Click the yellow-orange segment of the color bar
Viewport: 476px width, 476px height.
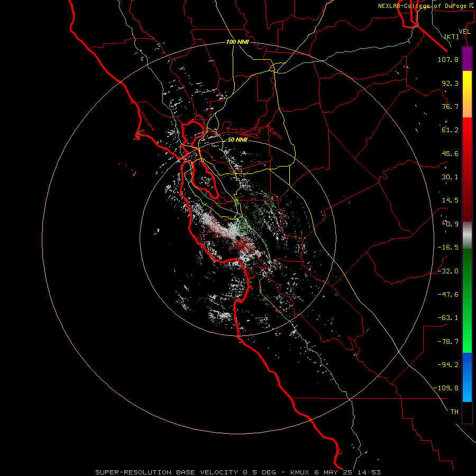coord(467,94)
